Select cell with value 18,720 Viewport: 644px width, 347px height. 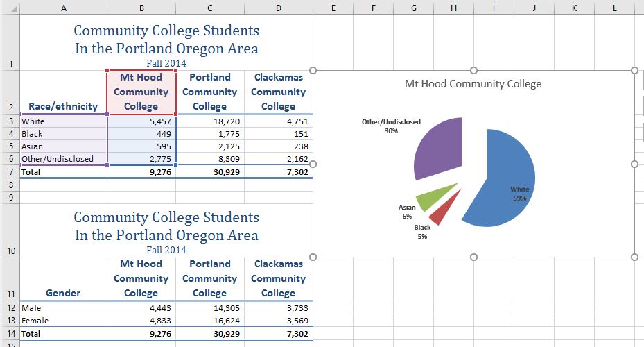point(210,121)
